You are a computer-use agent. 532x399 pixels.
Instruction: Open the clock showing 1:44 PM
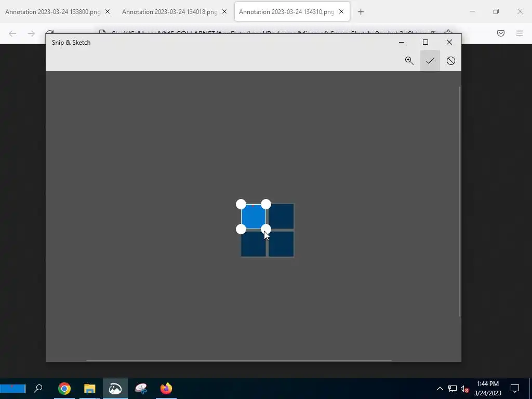pyautogui.click(x=487, y=389)
